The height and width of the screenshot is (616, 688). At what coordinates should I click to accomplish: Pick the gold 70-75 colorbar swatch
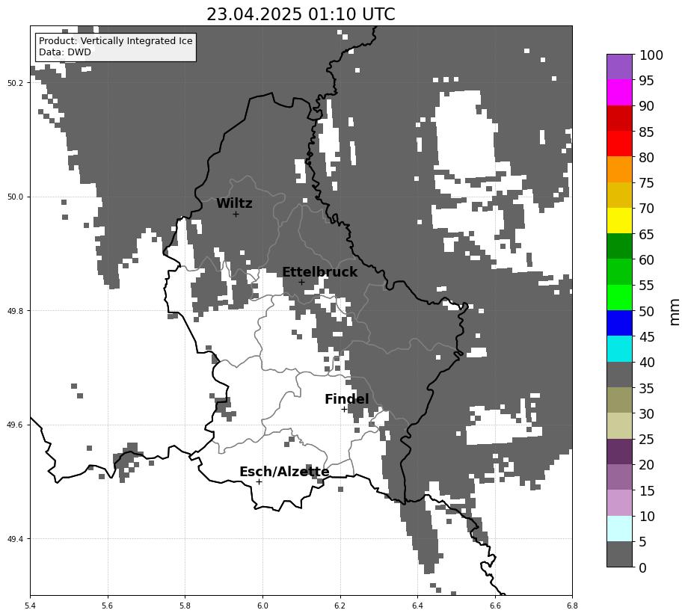619,195
